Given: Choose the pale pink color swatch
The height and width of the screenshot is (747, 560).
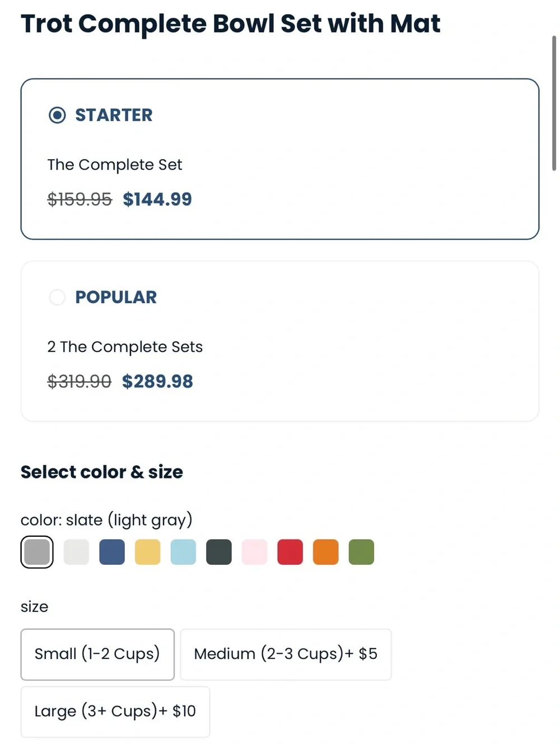Looking at the screenshot, I should tap(254, 552).
